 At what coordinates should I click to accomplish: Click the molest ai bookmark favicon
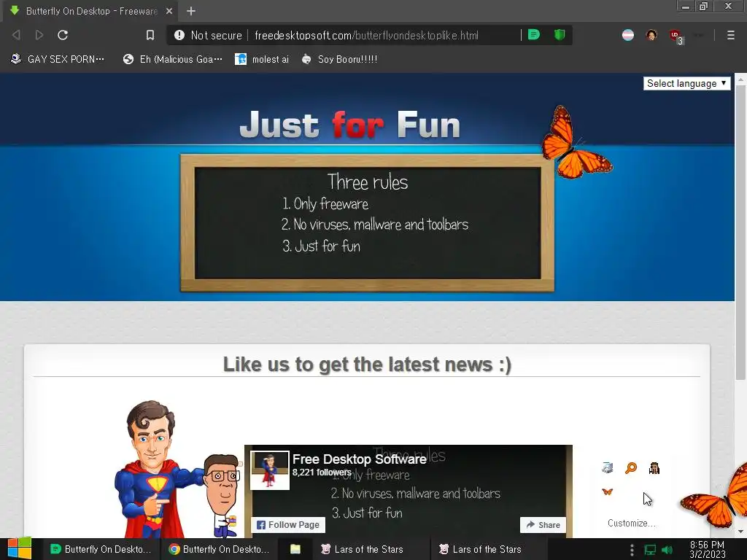[x=241, y=59]
